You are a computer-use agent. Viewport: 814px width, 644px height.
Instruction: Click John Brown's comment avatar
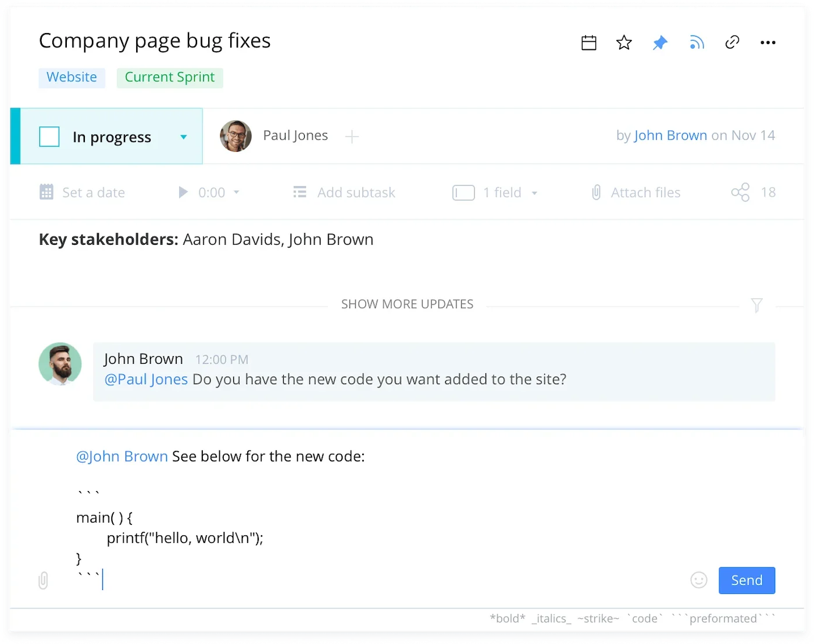point(60,364)
